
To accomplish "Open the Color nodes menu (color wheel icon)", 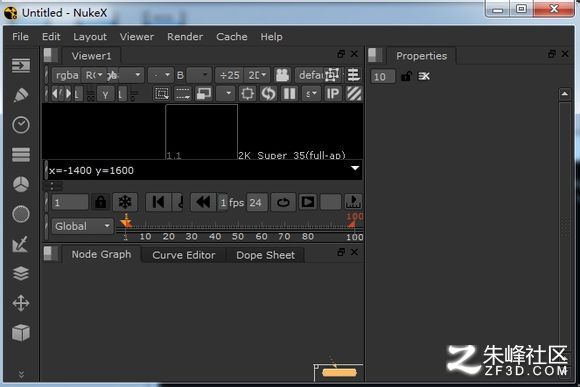I will click(x=21, y=184).
